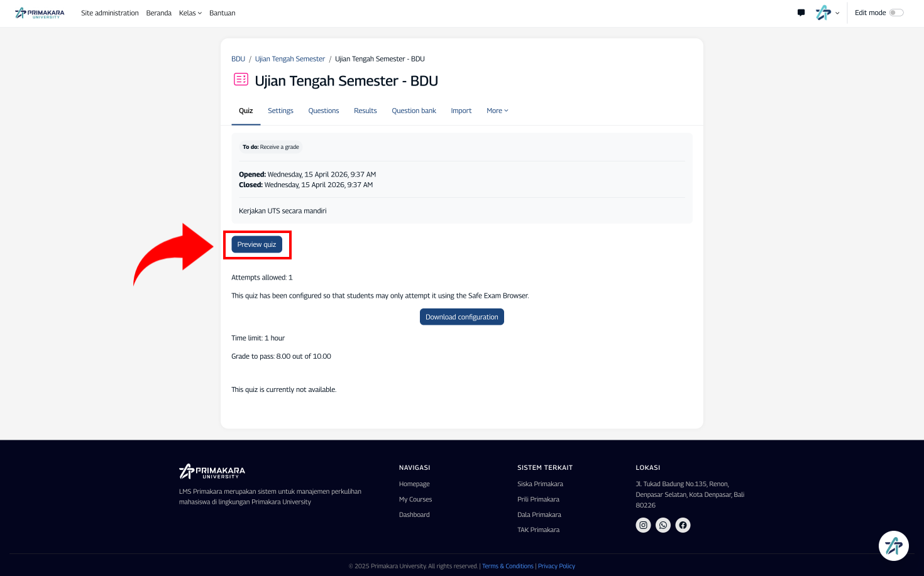Screen dimensions: 924x576
Task: Expand the Kelas dropdown menu
Action: [190, 13]
